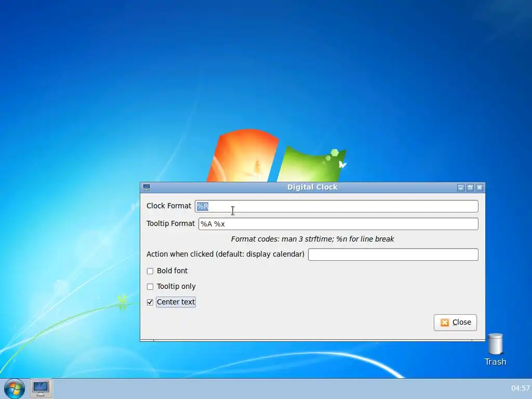Screen dimensions: 532x399
Task: Click the 04:57 taskbar clock
Action: pos(521,388)
